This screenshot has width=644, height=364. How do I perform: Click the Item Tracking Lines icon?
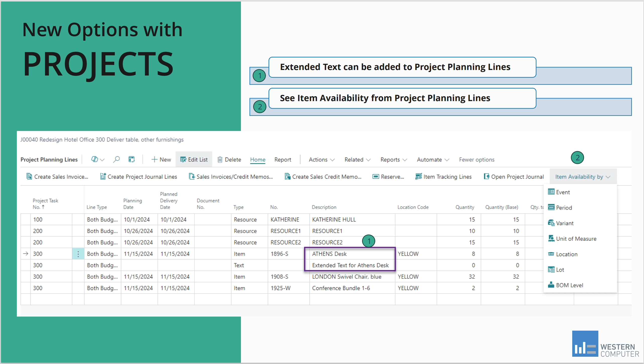point(419,176)
